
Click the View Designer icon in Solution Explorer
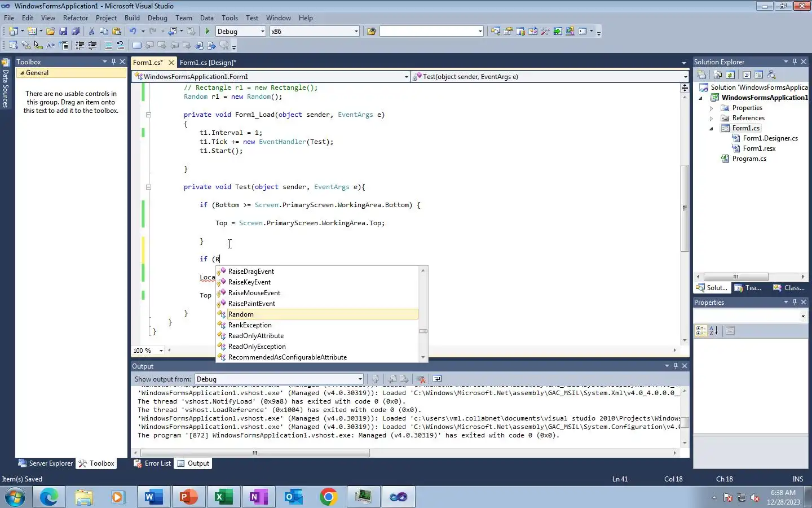coord(758,75)
